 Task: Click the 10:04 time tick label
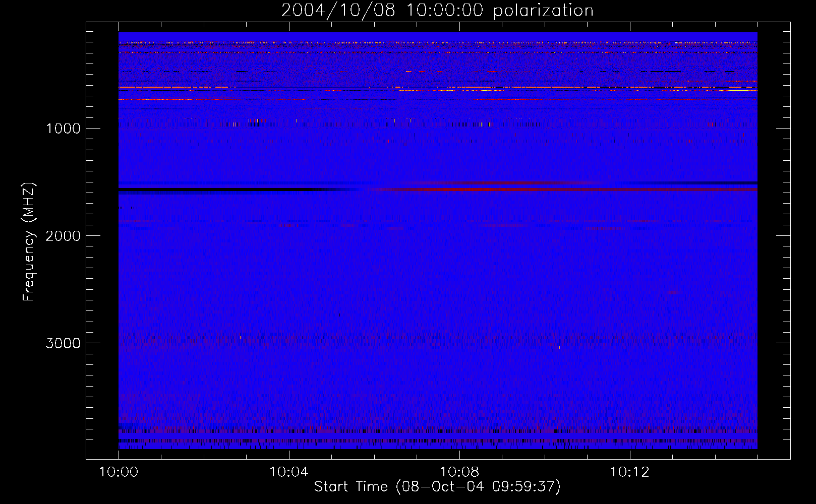tap(289, 472)
